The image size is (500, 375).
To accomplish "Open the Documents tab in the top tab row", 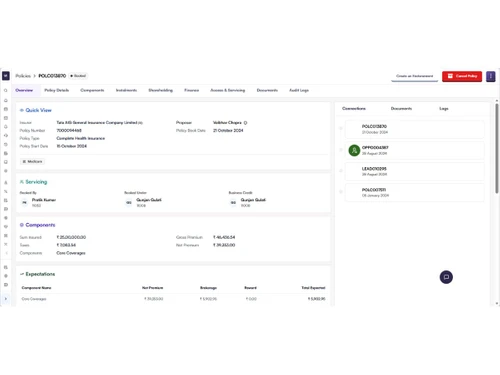I will [267, 90].
